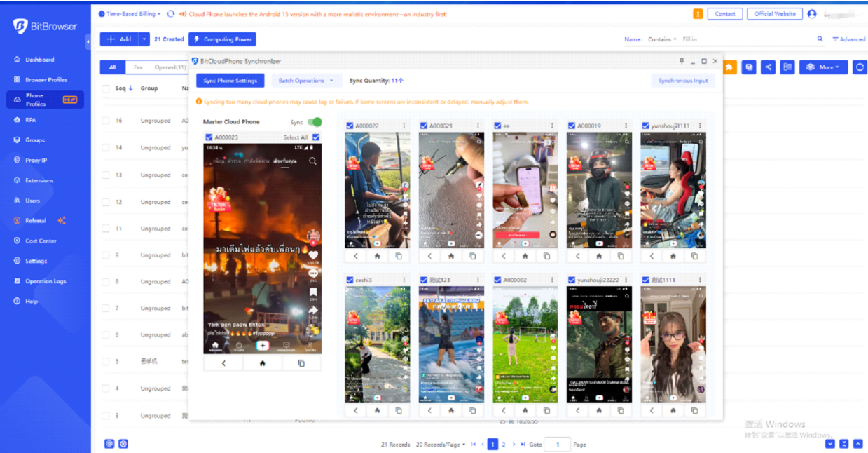Uncheck the yunshouji22222 phone checkbox

572,280
